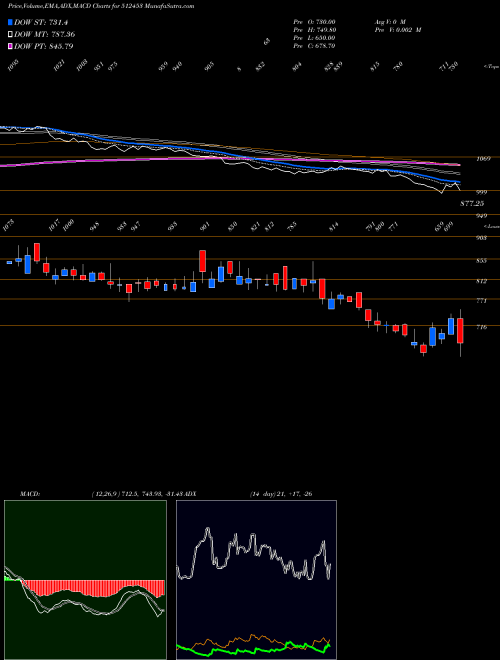The image size is (500, 660).
Task: Click the 903 axis label
Action: click(x=481, y=238)
